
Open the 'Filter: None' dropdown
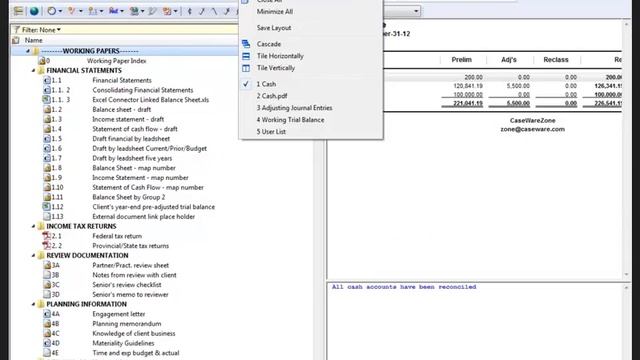coord(41,30)
